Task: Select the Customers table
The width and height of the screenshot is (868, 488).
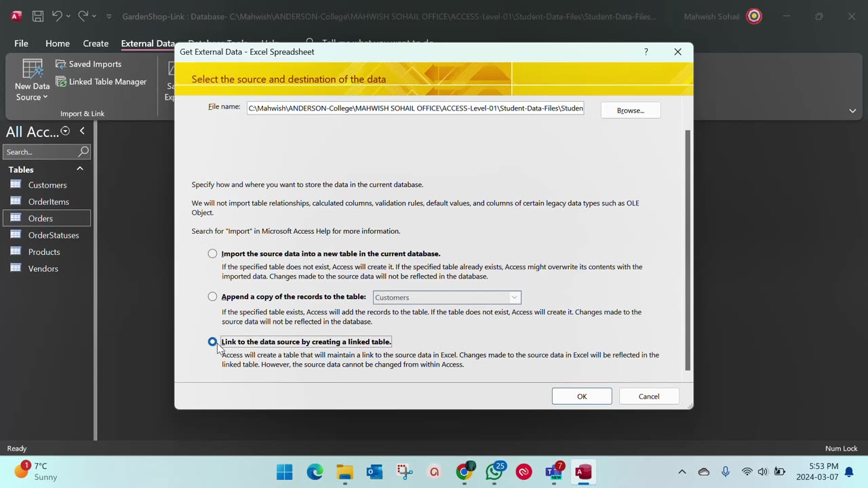Action: click(x=47, y=185)
